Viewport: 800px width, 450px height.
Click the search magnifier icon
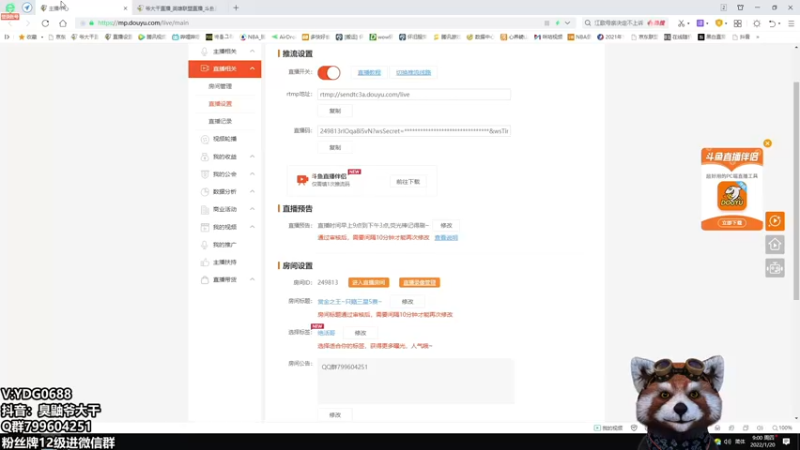click(x=588, y=23)
